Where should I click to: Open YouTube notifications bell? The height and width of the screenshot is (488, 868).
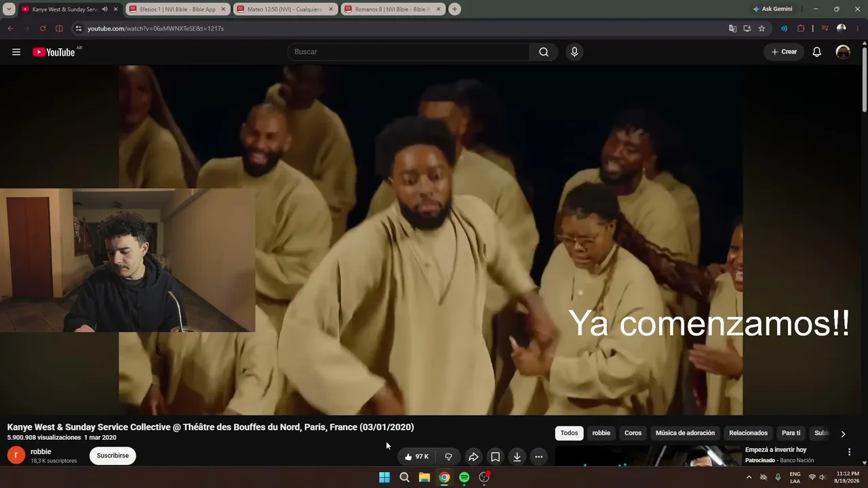click(x=817, y=52)
